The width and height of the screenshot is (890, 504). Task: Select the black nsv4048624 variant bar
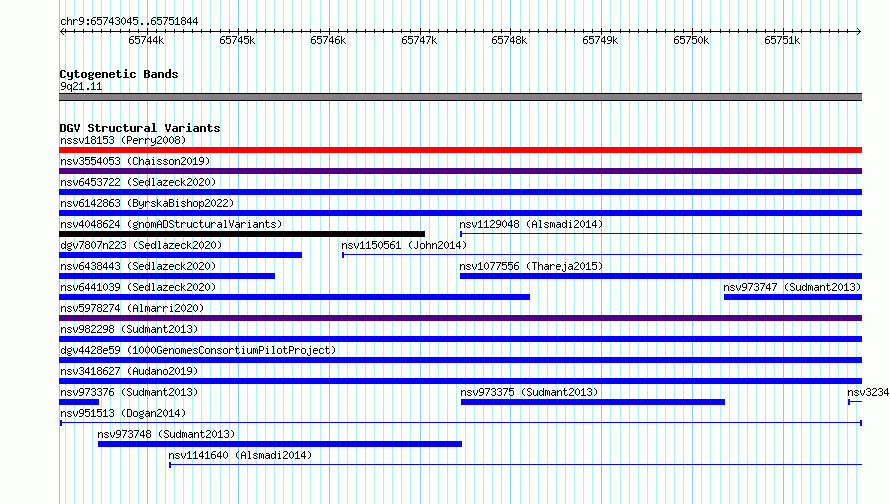[242, 234]
